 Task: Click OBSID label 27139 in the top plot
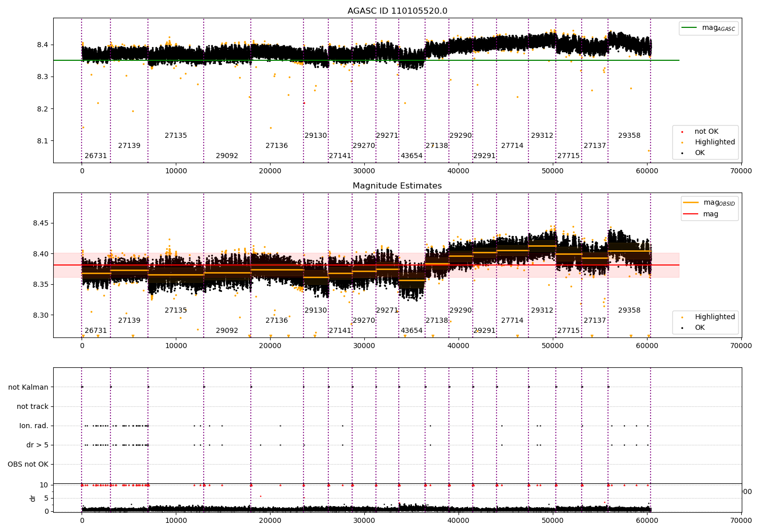point(129,145)
